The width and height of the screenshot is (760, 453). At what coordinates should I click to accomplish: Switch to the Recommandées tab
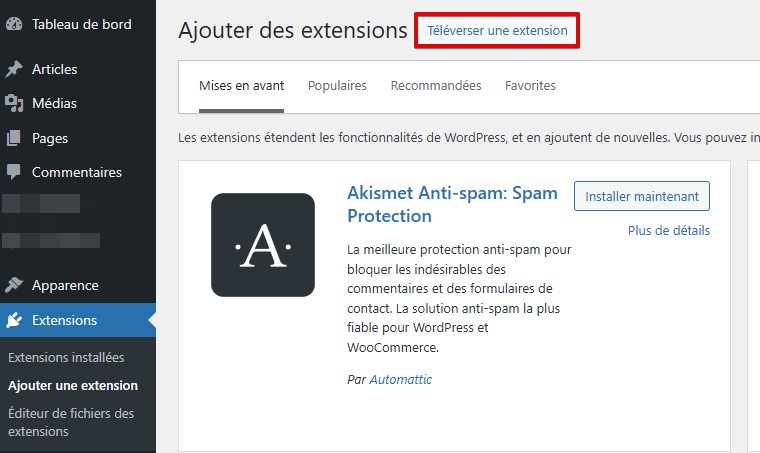point(436,86)
